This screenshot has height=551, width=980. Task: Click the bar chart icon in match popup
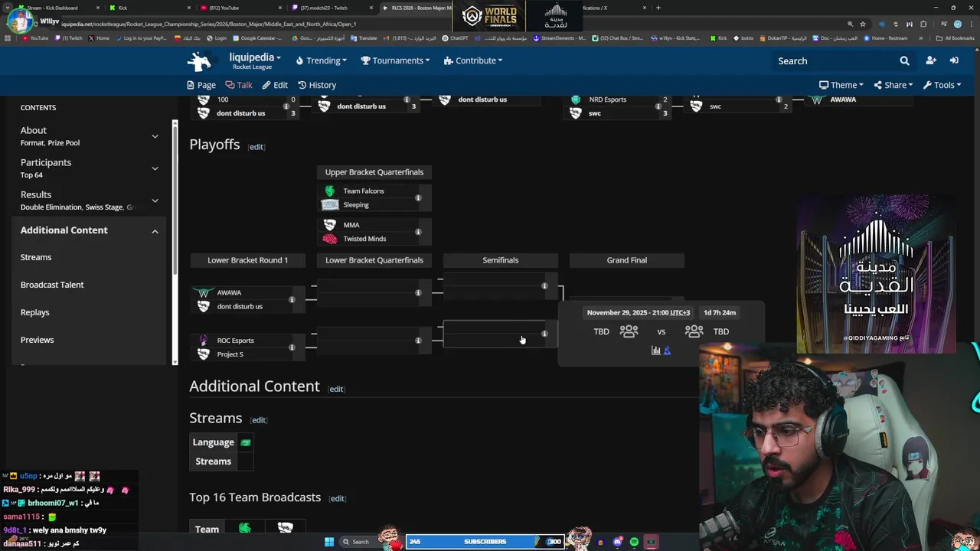(656, 350)
